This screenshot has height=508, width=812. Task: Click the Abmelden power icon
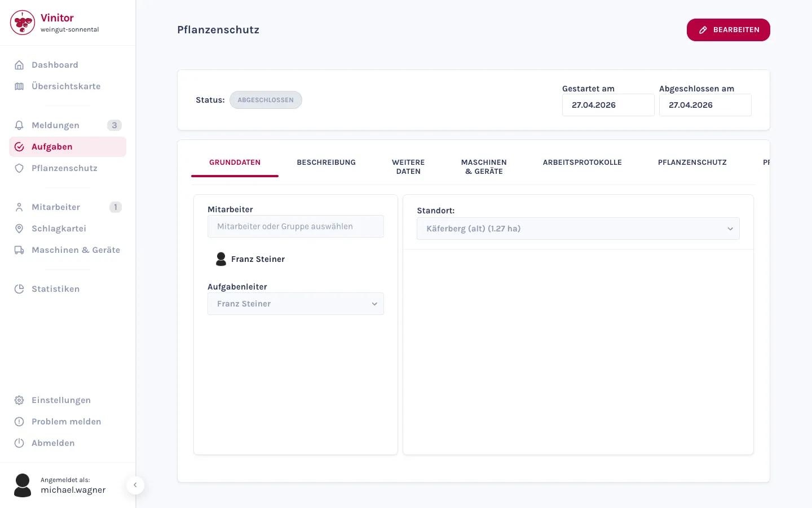click(19, 443)
